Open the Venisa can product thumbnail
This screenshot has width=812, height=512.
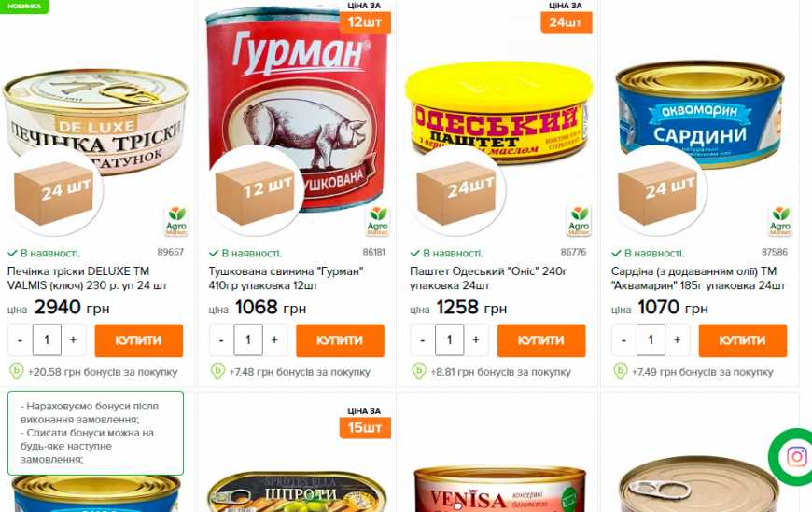[x=499, y=489]
